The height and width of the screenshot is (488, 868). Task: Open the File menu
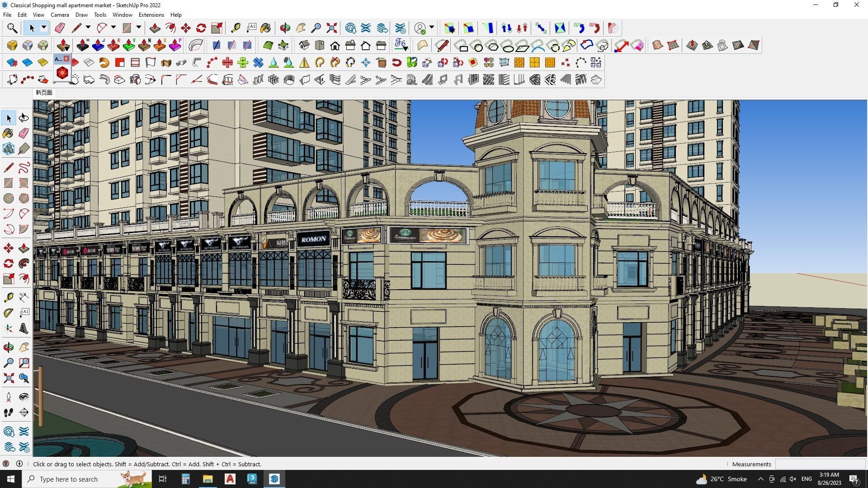pos(7,14)
